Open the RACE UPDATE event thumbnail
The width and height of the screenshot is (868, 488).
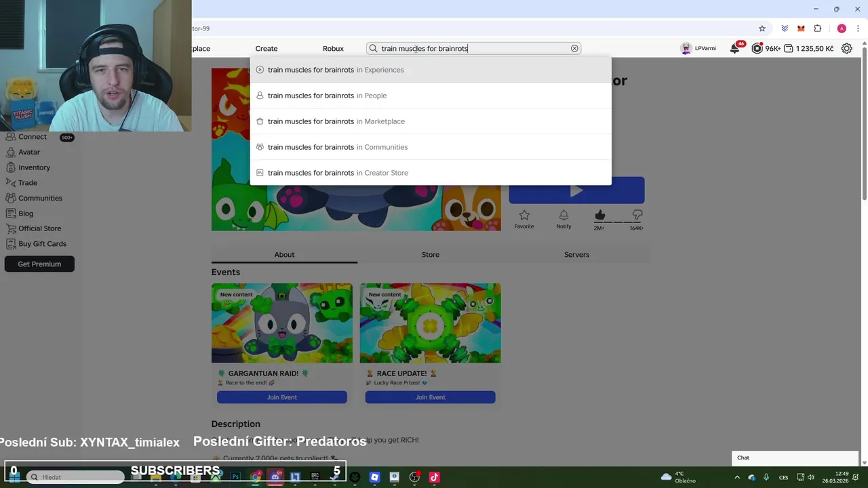pyautogui.click(x=431, y=323)
